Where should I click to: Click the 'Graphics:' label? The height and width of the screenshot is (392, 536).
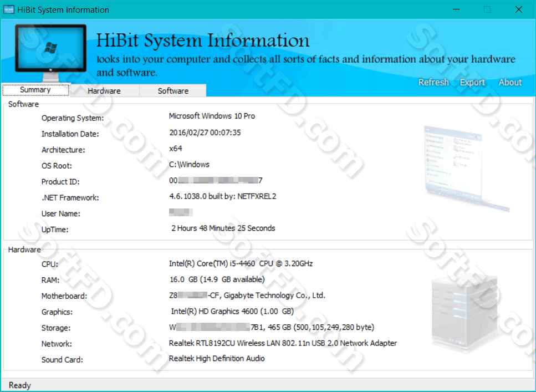coord(57,312)
